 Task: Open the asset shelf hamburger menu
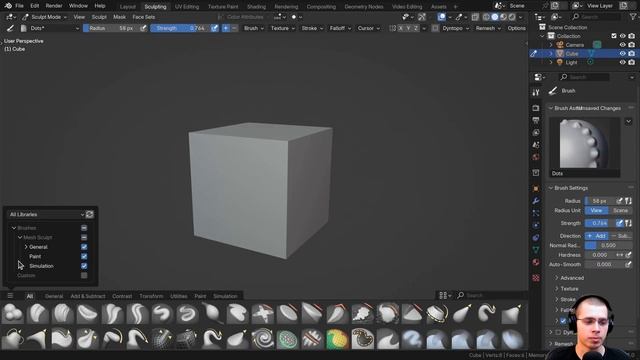(x=10, y=296)
